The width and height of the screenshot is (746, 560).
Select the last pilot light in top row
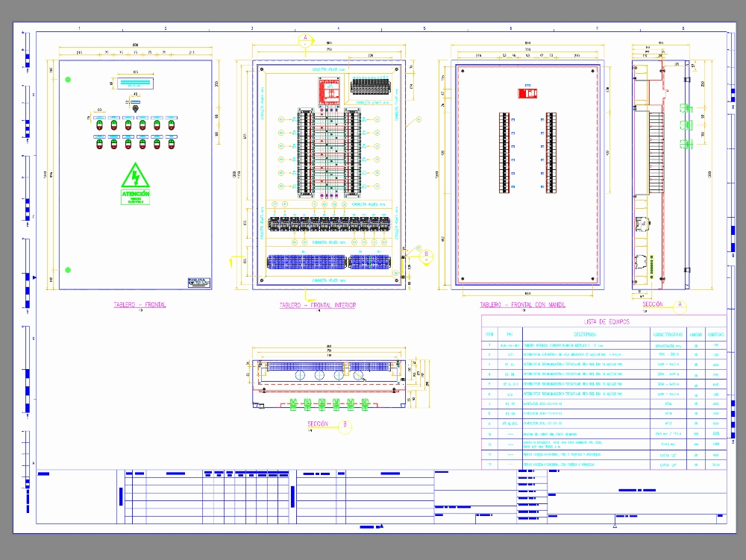[172, 125]
